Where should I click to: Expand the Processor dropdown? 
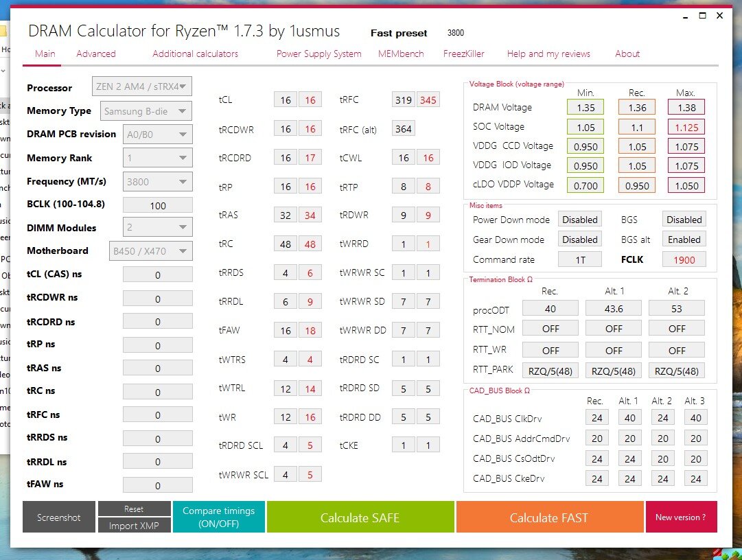(x=142, y=86)
